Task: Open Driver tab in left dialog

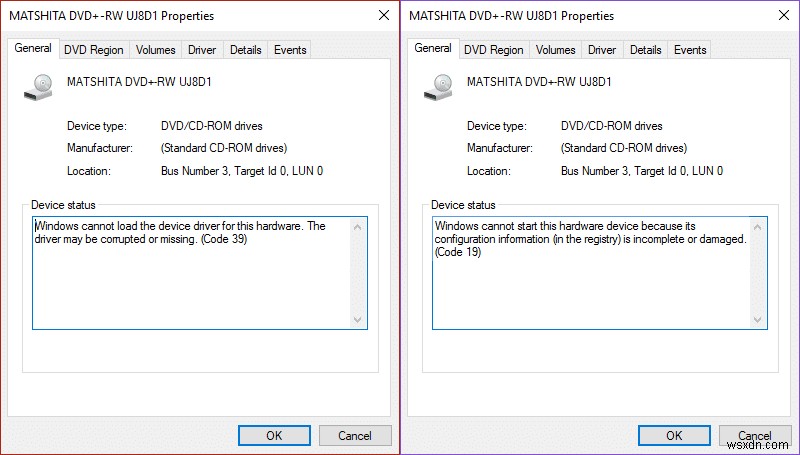Action: (x=202, y=50)
